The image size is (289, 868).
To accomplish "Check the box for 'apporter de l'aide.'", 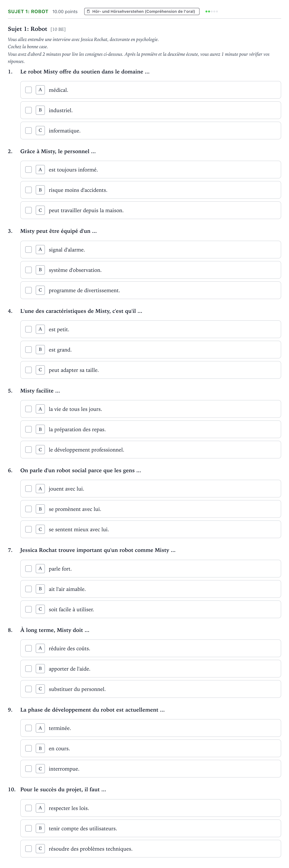I will [x=29, y=669].
